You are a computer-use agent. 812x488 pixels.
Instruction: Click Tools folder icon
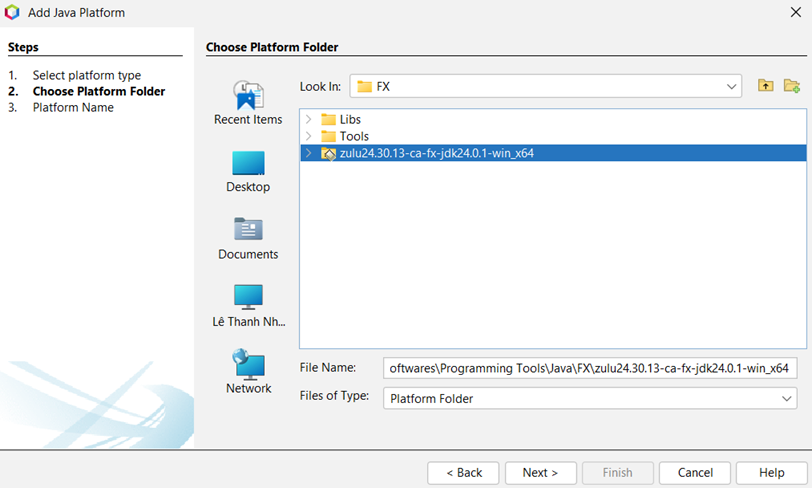(328, 136)
